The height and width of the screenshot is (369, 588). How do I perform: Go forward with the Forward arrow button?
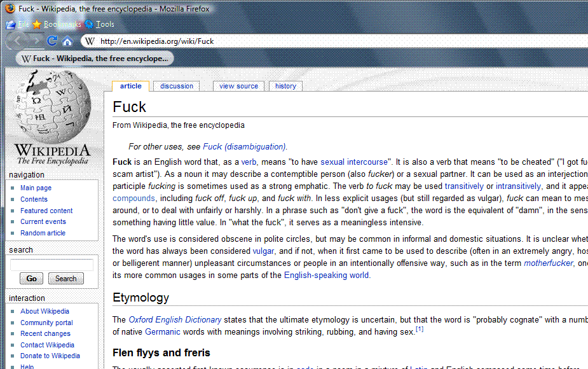pos(36,41)
